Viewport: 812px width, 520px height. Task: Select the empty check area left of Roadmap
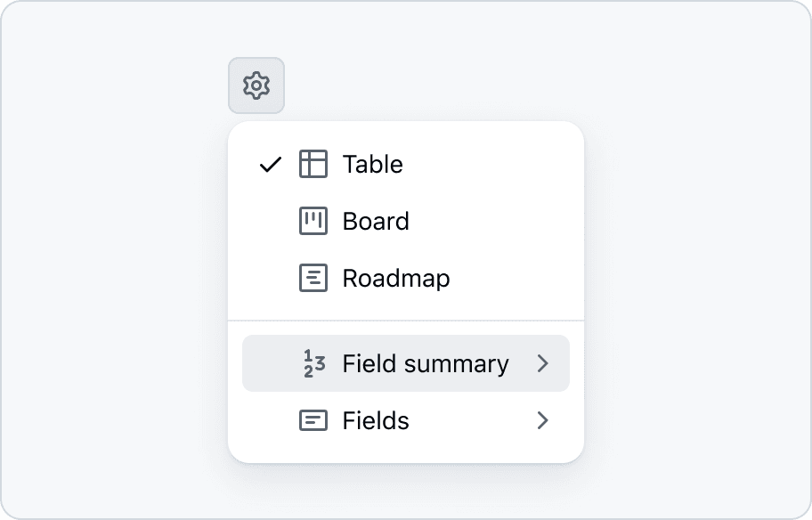click(x=271, y=278)
